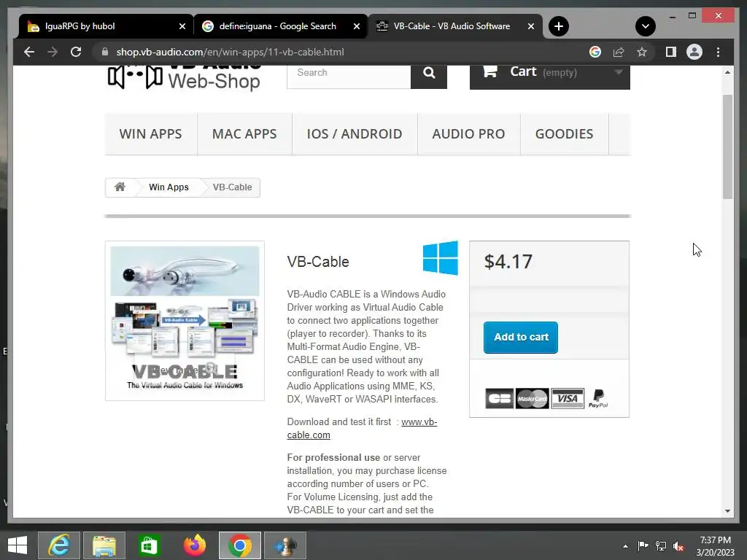Screen dimensions: 747x560
Task: Close the IguaRPG by hubol tab
Action: [182, 26]
